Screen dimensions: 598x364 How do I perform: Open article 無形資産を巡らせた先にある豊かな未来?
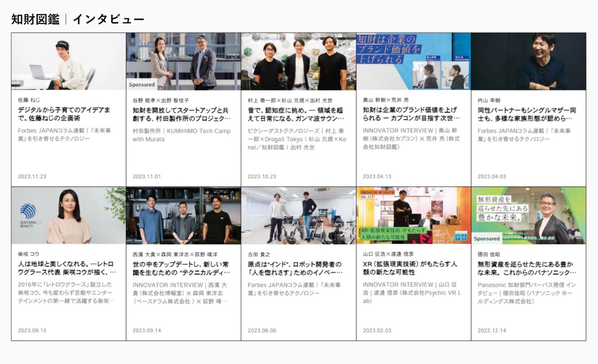[527, 268]
